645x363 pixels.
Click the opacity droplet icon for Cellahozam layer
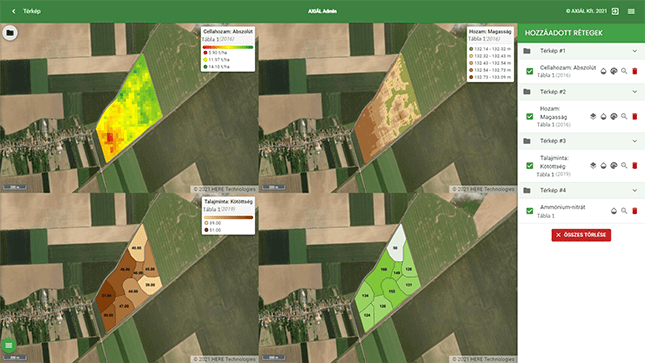[603, 71]
